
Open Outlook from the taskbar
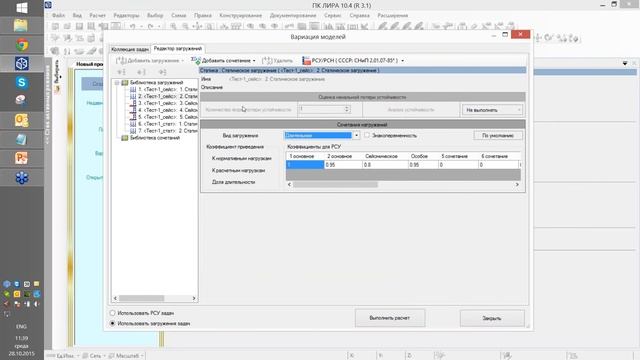[22, 120]
